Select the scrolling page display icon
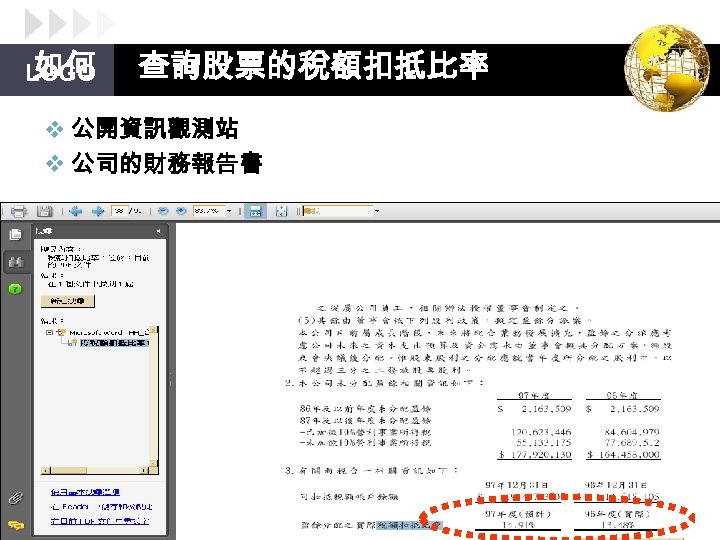 (255, 211)
